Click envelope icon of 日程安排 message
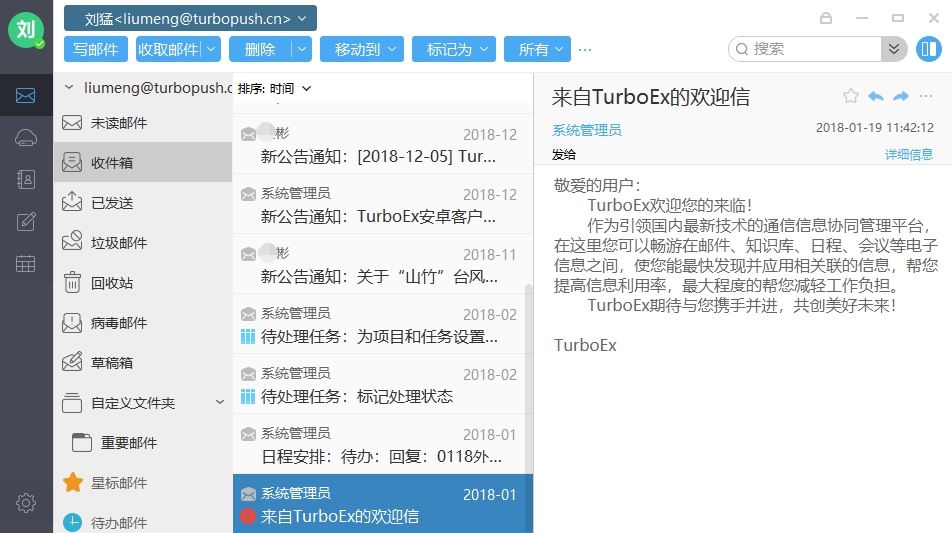Screen dimensions: 952x533 [x=248, y=434]
